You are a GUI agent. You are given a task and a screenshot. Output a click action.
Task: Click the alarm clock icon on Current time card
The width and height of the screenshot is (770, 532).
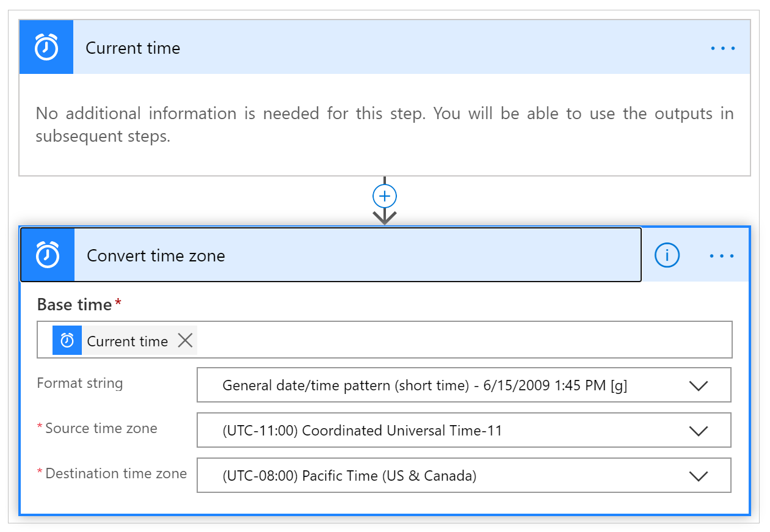(46, 47)
